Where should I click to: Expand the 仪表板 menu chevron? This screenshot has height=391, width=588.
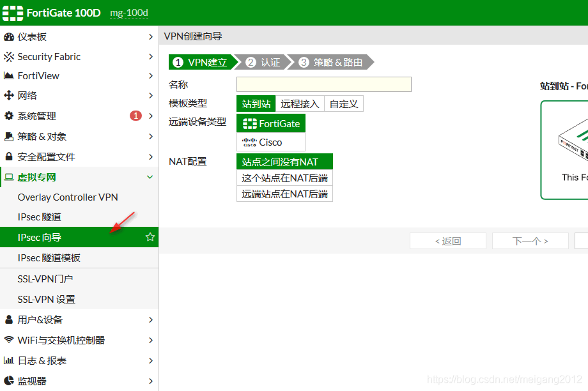click(151, 37)
